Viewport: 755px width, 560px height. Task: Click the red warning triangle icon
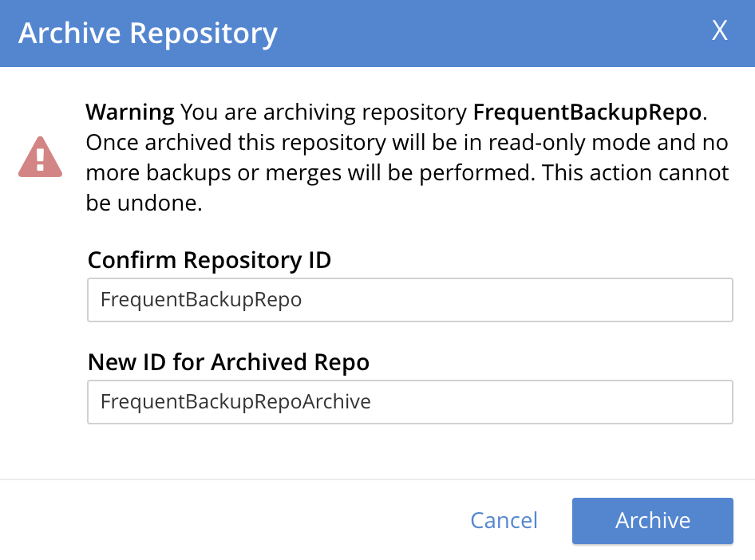click(40, 156)
